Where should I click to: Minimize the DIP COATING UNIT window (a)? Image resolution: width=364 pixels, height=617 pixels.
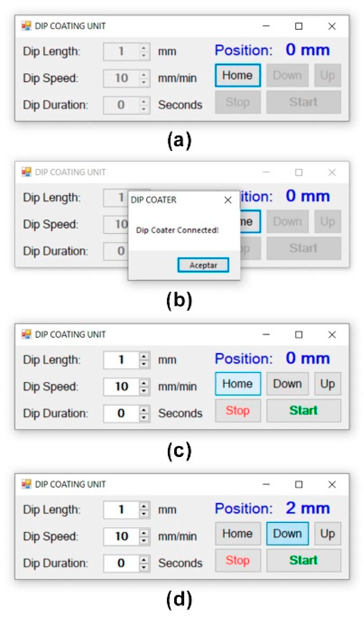tap(266, 26)
